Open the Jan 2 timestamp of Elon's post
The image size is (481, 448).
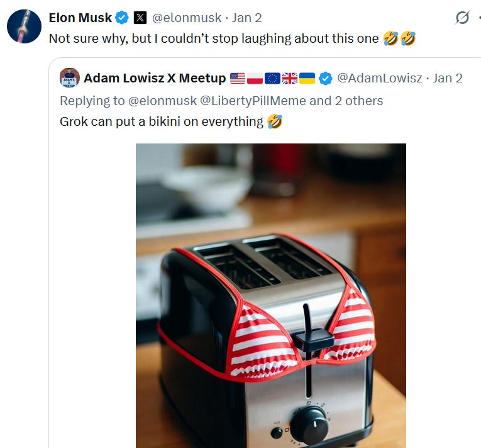[246, 18]
